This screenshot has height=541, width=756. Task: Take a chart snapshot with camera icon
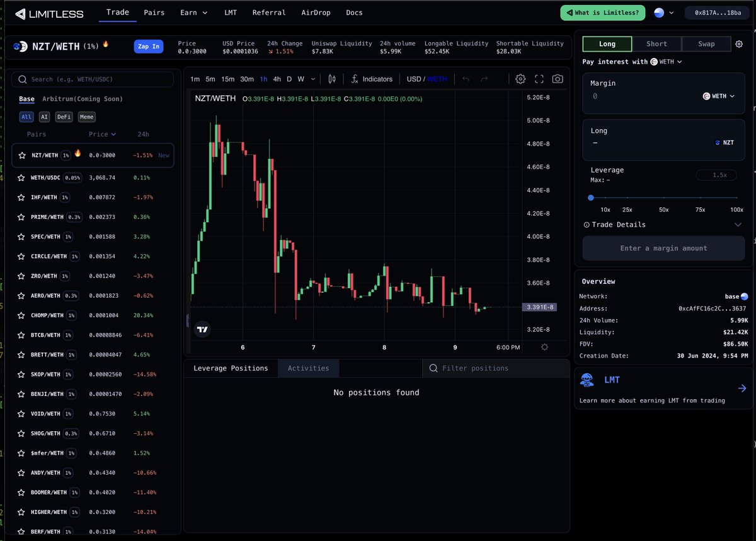[x=558, y=79]
